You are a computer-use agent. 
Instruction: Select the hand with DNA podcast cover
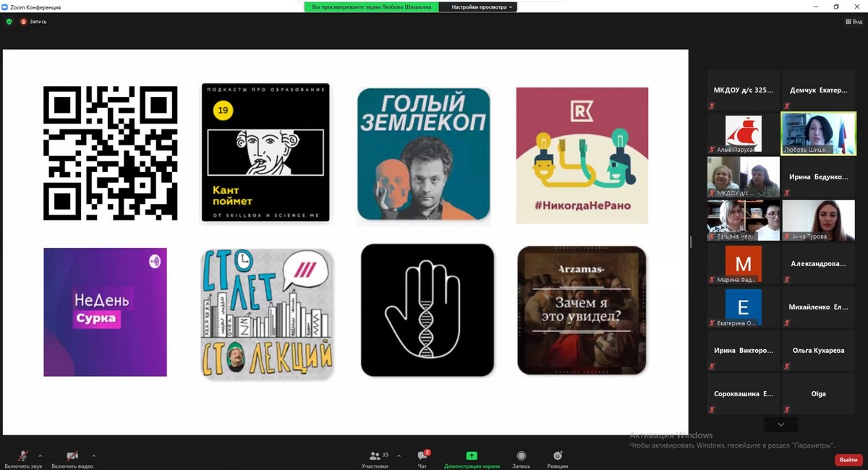[427, 310]
